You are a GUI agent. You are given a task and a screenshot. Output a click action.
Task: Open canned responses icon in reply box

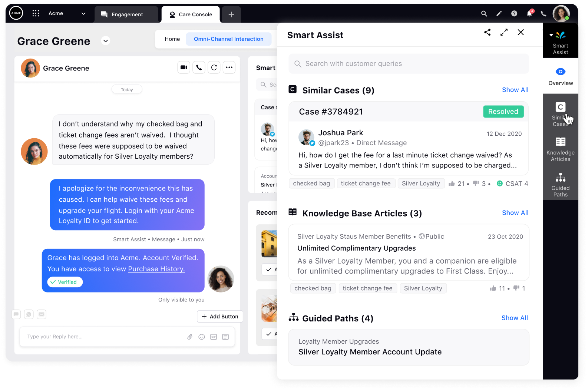tap(225, 337)
